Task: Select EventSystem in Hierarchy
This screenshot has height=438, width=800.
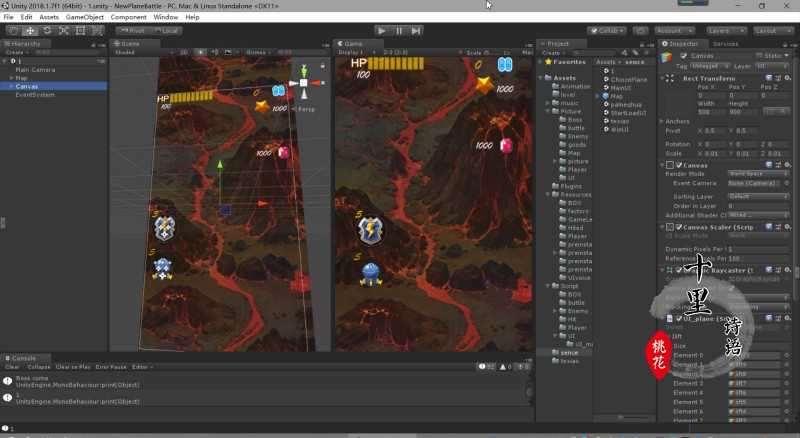Action: (35, 94)
